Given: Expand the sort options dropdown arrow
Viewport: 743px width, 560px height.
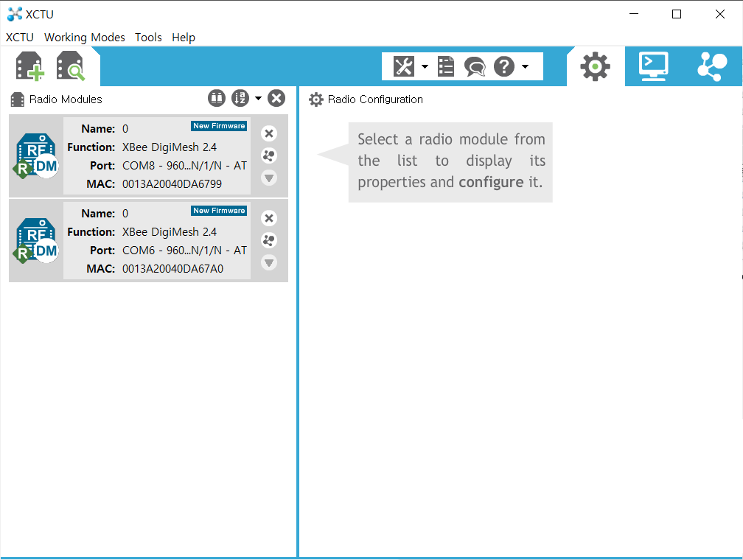Looking at the screenshot, I should point(258,98).
